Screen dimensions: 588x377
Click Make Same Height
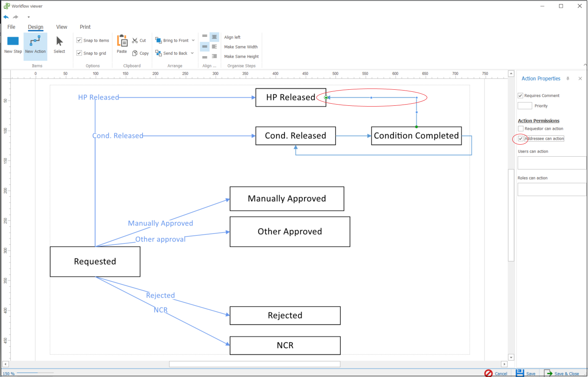coord(241,56)
